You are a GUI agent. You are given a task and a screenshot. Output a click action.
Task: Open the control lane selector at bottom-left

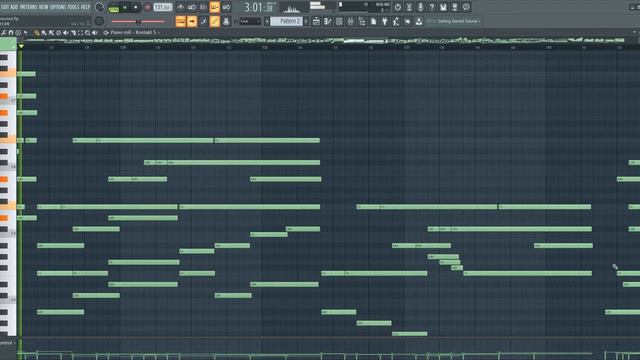pyautogui.click(x=7, y=343)
